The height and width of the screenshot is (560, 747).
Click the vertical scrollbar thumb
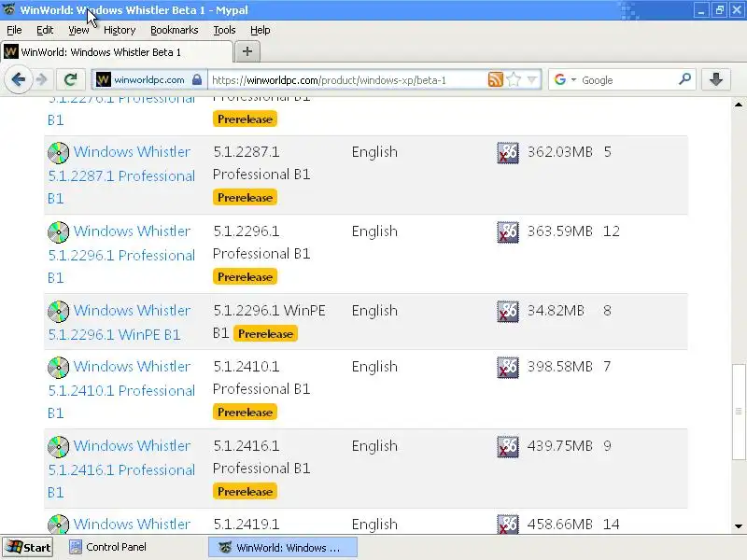pyautogui.click(x=739, y=412)
